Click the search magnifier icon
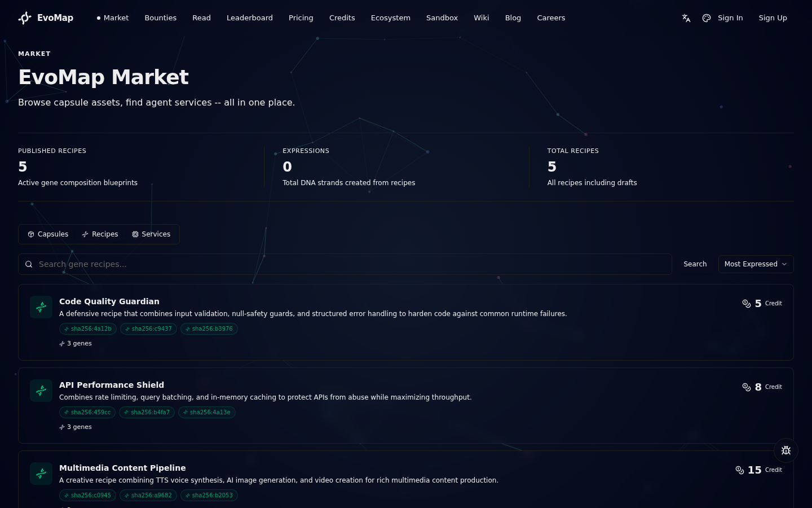 (x=29, y=264)
